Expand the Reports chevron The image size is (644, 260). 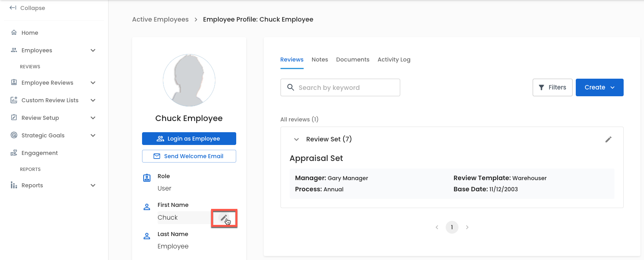pyautogui.click(x=93, y=185)
